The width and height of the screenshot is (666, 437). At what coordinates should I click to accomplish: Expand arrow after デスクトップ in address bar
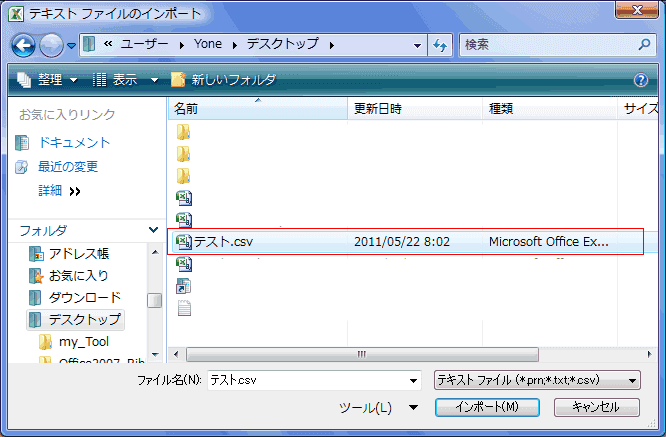pyautogui.click(x=332, y=45)
